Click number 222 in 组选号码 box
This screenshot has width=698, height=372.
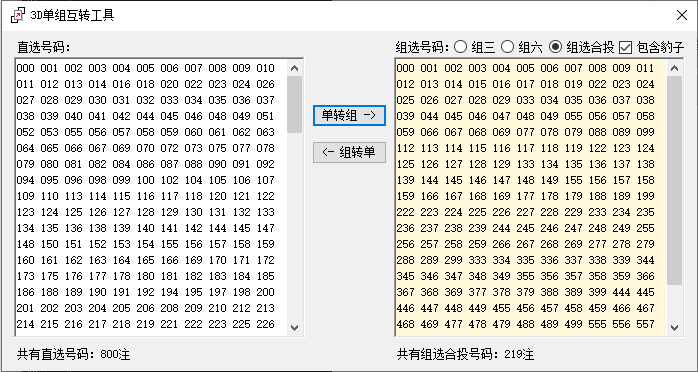point(405,212)
